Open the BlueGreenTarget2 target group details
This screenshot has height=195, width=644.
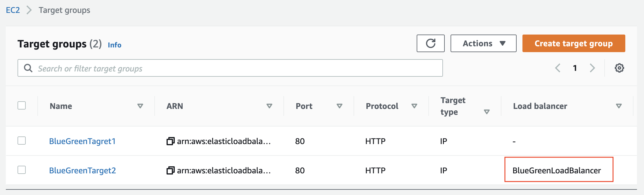[x=83, y=170]
